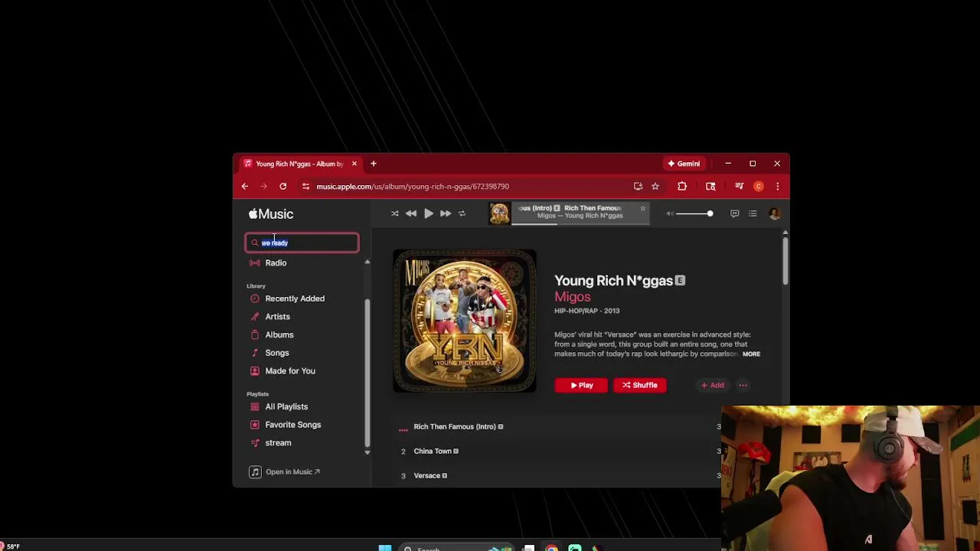Click the sidebar scroll up arrow

[367, 262]
